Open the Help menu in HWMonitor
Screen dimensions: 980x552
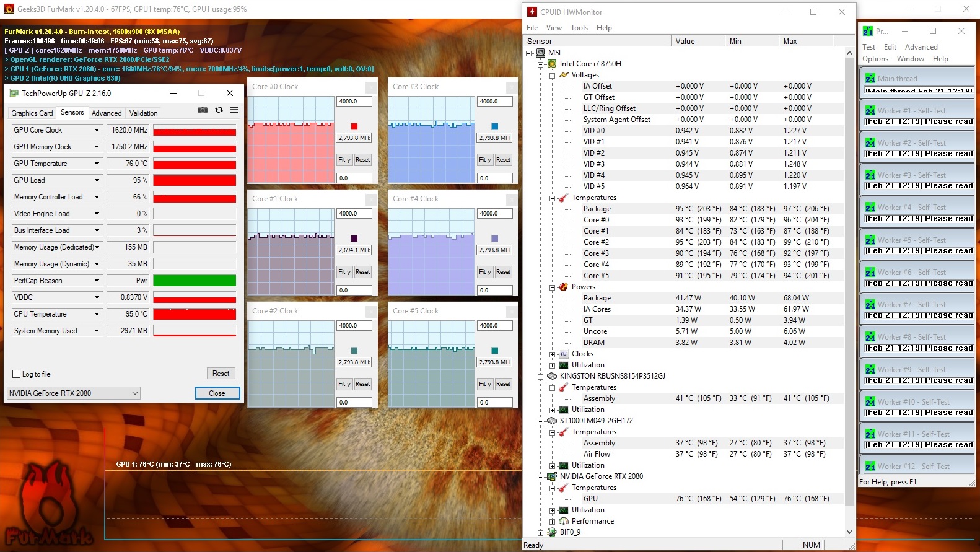coord(604,28)
